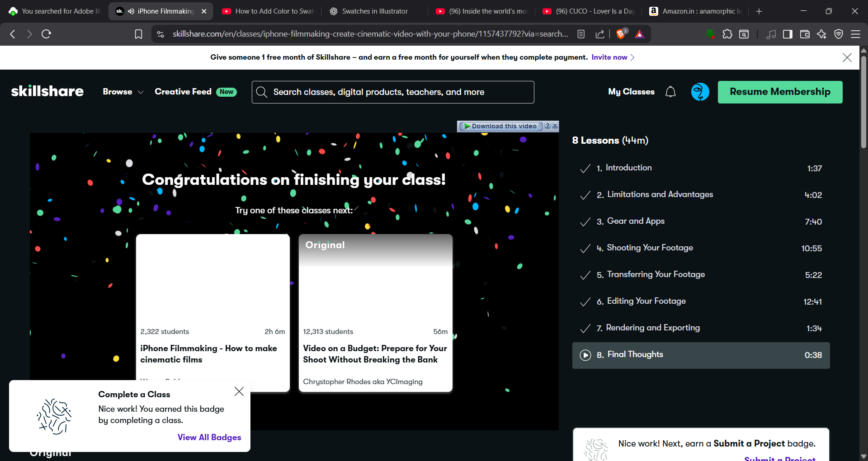Switch to 'You searched for Adobe Ill' tab
Screen dimensions: 868x461
point(55,11)
